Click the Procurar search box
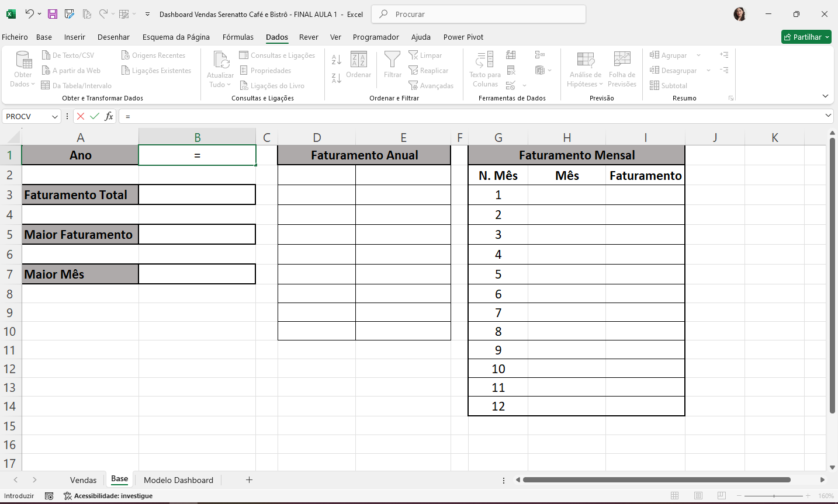Screen dimensions: 838x504 tap(479, 14)
